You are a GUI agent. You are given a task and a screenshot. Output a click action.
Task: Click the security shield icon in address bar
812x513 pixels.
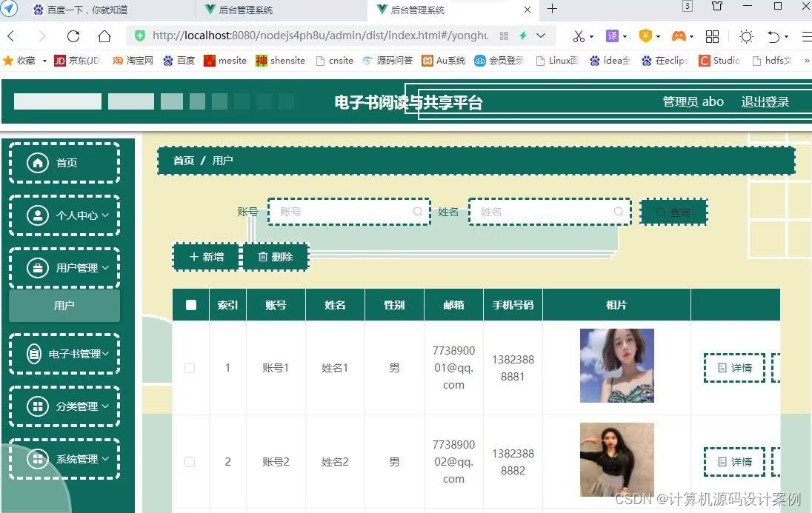tap(139, 36)
